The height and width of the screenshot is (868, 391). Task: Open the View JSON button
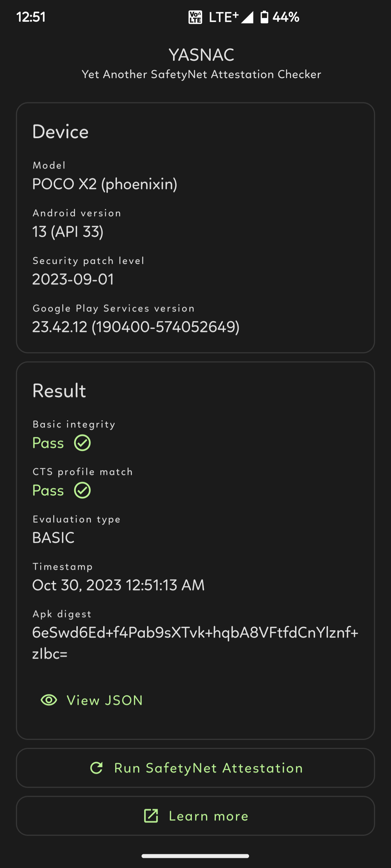92,700
